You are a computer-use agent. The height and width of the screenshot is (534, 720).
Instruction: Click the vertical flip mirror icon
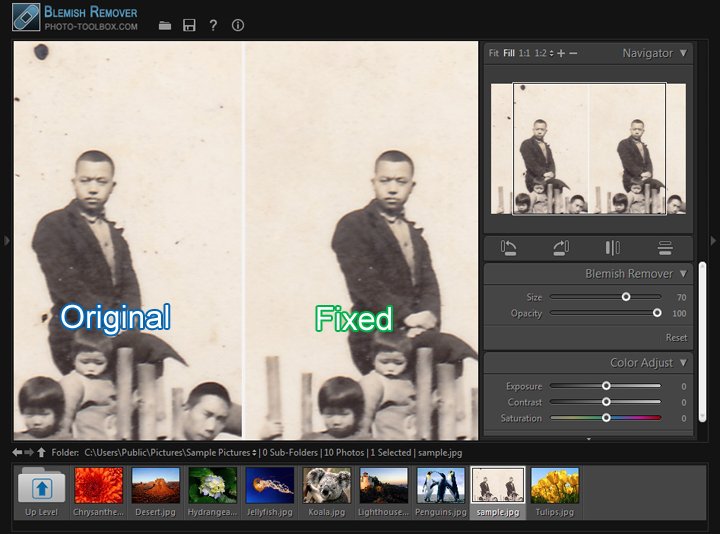(613, 248)
